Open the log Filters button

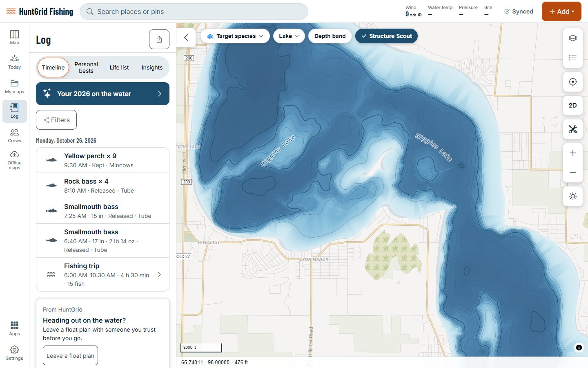coord(56,120)
